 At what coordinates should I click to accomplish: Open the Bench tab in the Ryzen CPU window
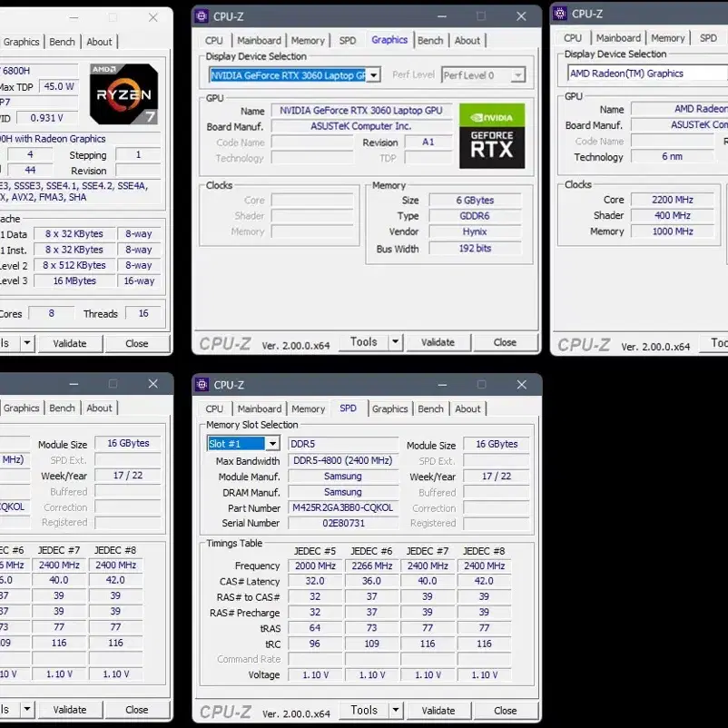click(62, 42)
